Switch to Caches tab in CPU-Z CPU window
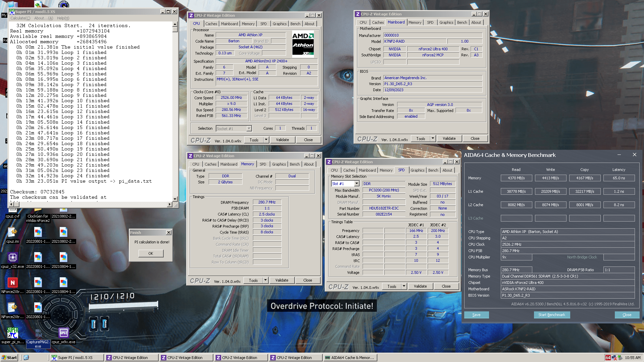This screenshot has height=362, width=644. click(211, 24)
